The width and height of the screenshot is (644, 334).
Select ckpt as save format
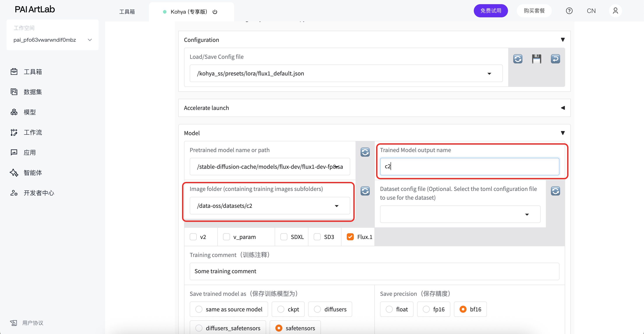(x=281, y=309)
